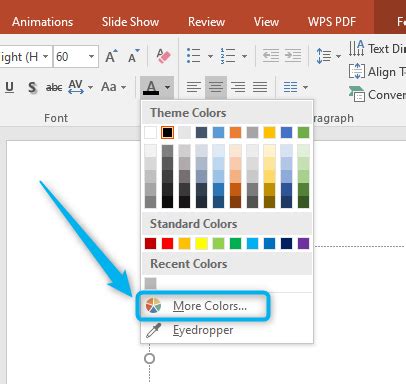The width and height of the screenshot is (406, 384).
Task: Decrease the list indent level
Action: click(x=271, y=56)
